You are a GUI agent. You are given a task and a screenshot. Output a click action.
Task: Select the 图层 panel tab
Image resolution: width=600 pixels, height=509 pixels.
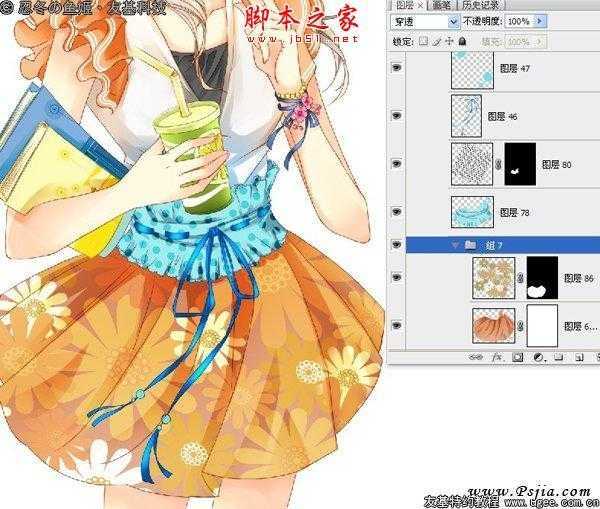pos(400,5)
